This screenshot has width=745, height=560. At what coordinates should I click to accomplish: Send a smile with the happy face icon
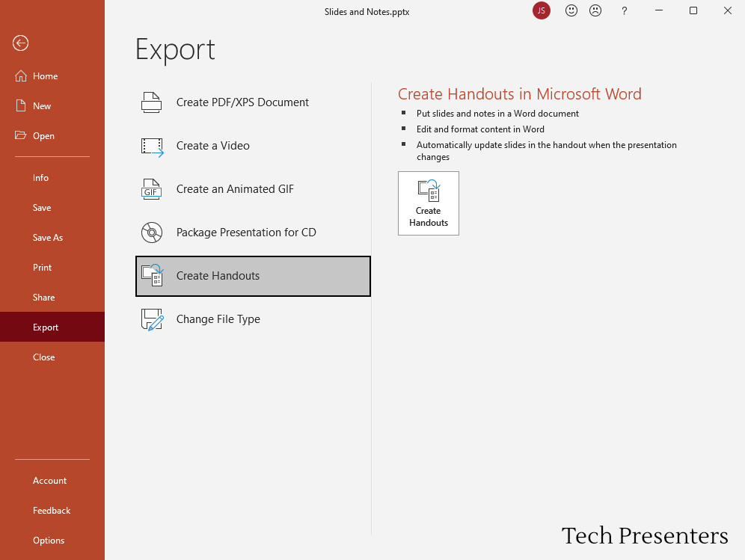pos(571,10)
